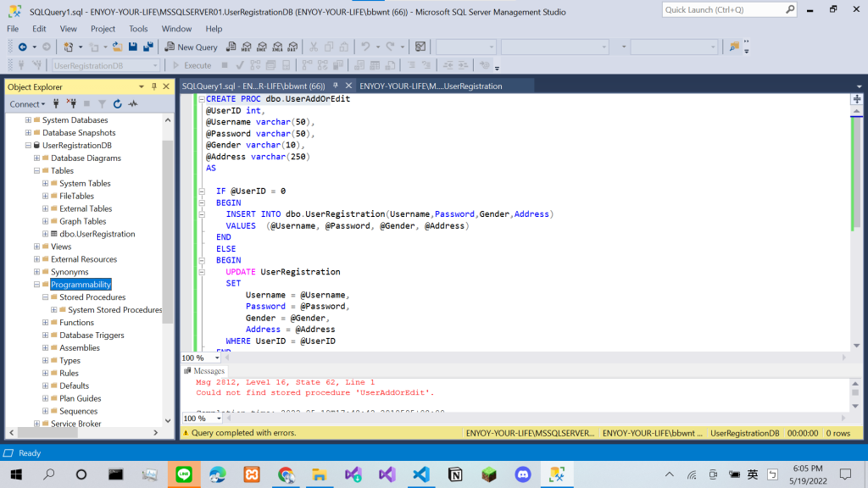The width and height of the screenshot is (868, 488).
Task: Select the Functions tree item
Action: [x=76, y=323]
